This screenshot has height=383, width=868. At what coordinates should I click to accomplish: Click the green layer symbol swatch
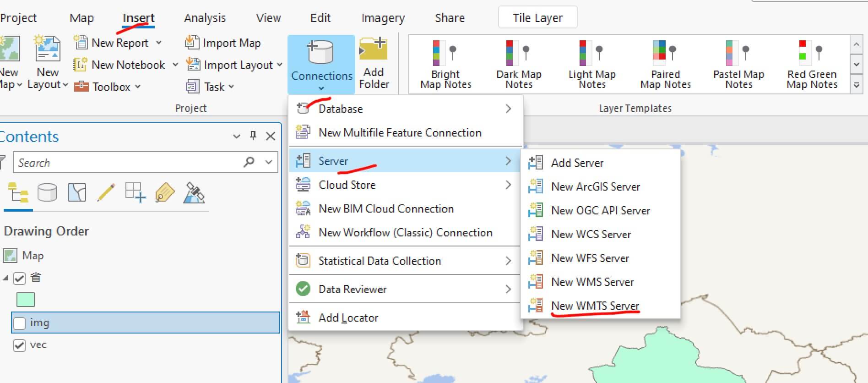point(26,300)
